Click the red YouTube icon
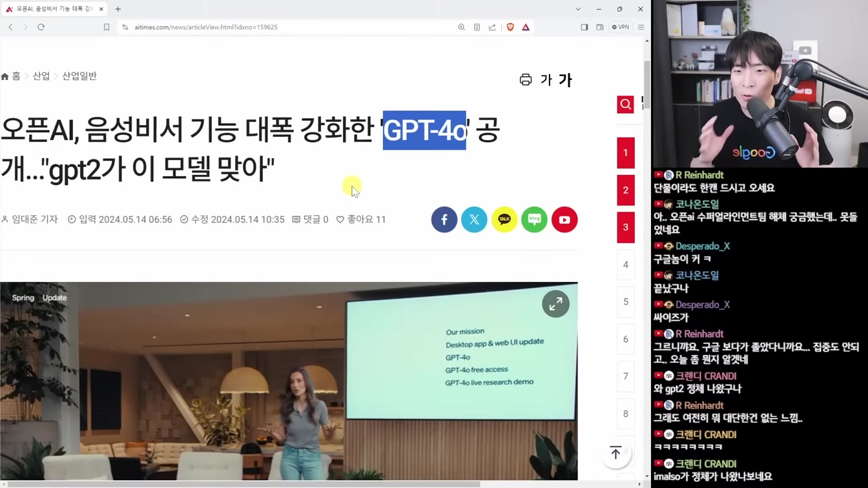Image resolution: width=868 pixels, height=488 pixels. [564, 219]
